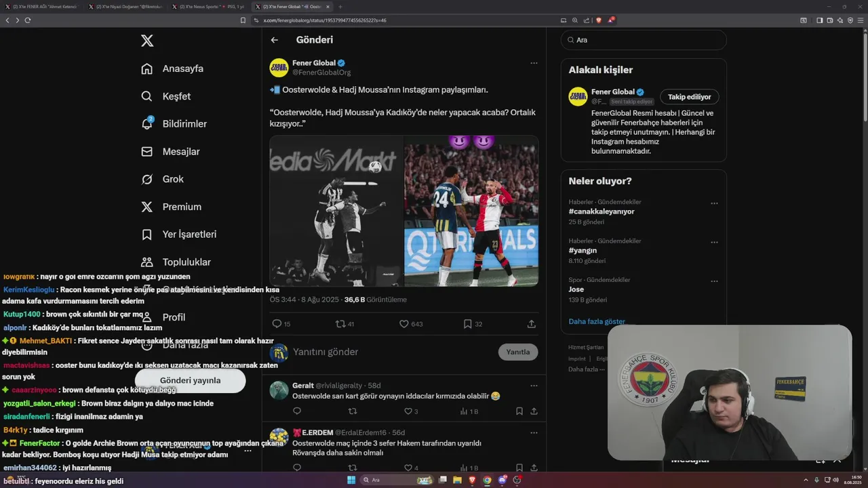Open the @FenerGlobalOrg handle link

click(321, 73)
